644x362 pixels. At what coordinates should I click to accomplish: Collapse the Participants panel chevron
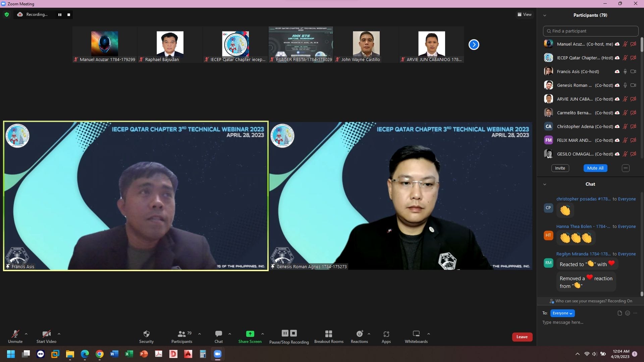545,15
